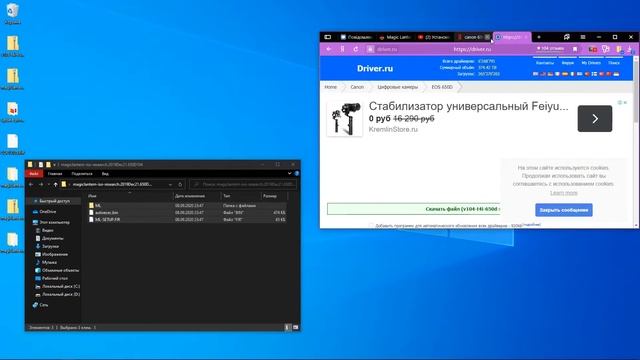Viewport: 640px width, 360px height.
Task: Click the KremlinStore.ru ad link
Action: point(393,129)
